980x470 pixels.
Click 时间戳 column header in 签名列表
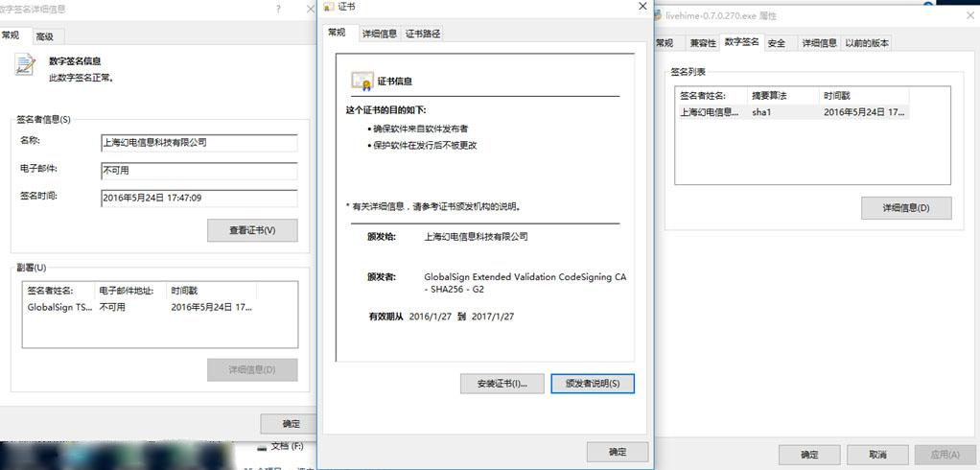click(x=864, y=96)
